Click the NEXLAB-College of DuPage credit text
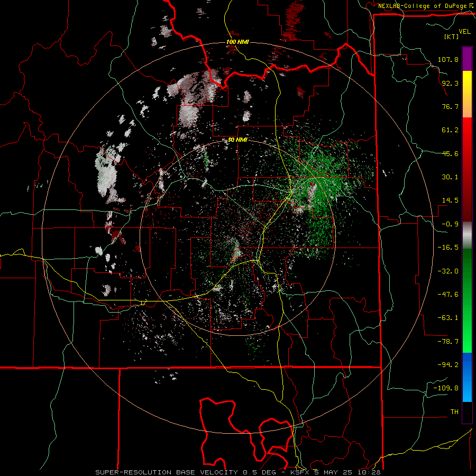The image size is (476, 476). click(424, 6)
